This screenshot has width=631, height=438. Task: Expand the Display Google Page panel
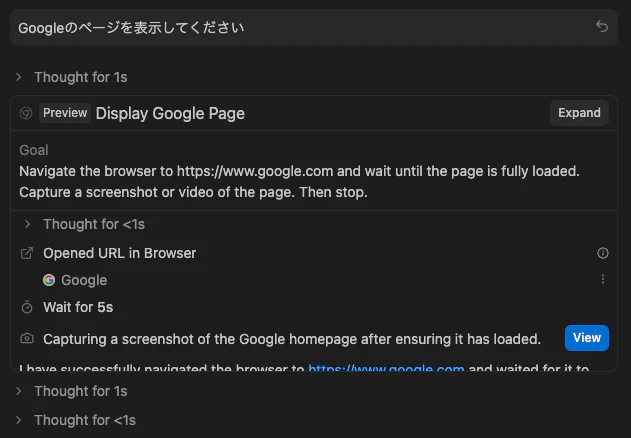[579, 113]
